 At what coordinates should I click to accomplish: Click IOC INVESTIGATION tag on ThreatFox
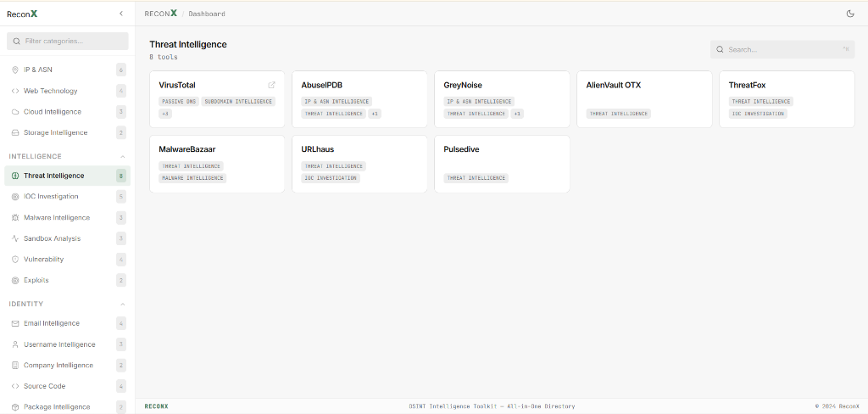[x=759, y=114]
